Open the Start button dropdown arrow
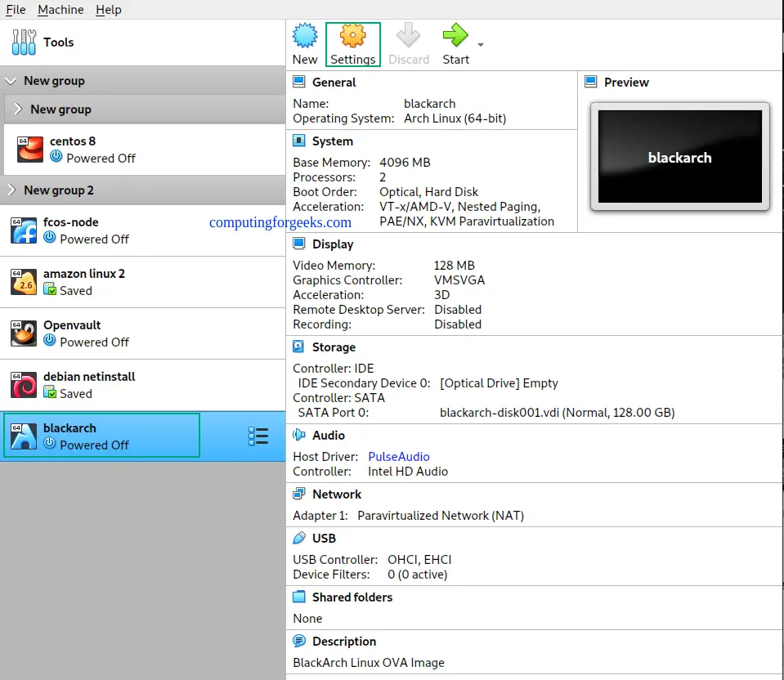The width and height of the screenshot is (784, 680). [x=481, y=44]
